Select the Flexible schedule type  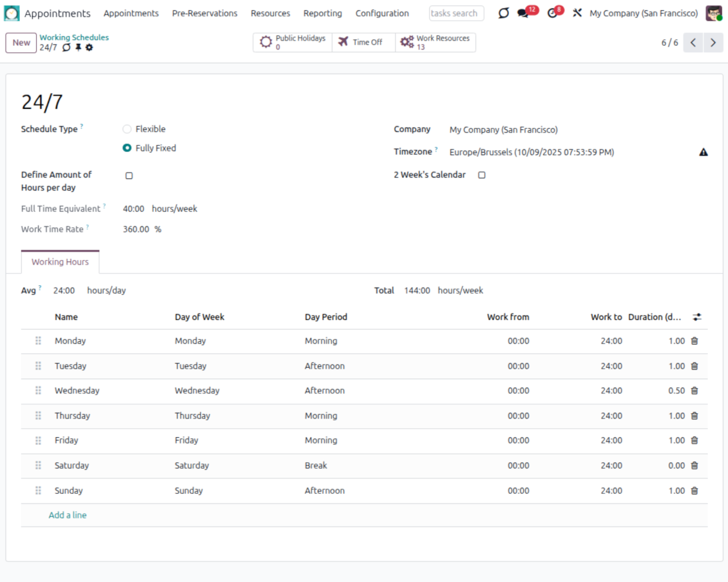pyautogui.click(x=128, y=129)
